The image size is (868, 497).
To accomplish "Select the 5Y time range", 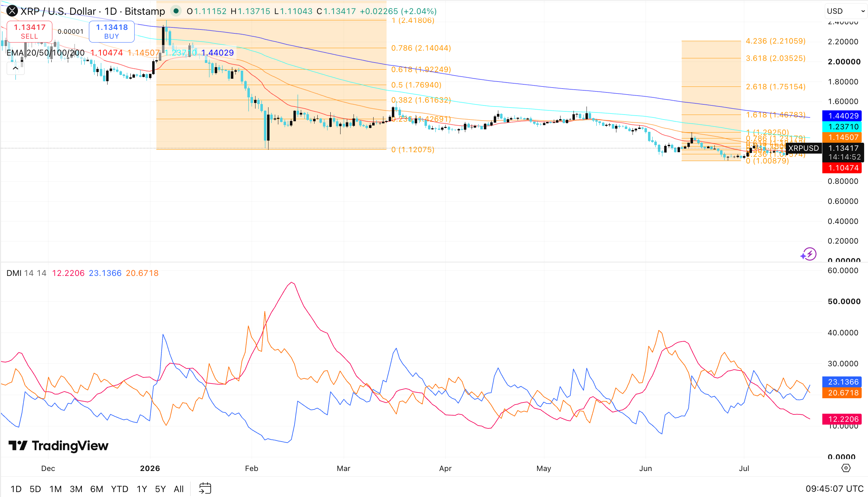I will [160, 489].
